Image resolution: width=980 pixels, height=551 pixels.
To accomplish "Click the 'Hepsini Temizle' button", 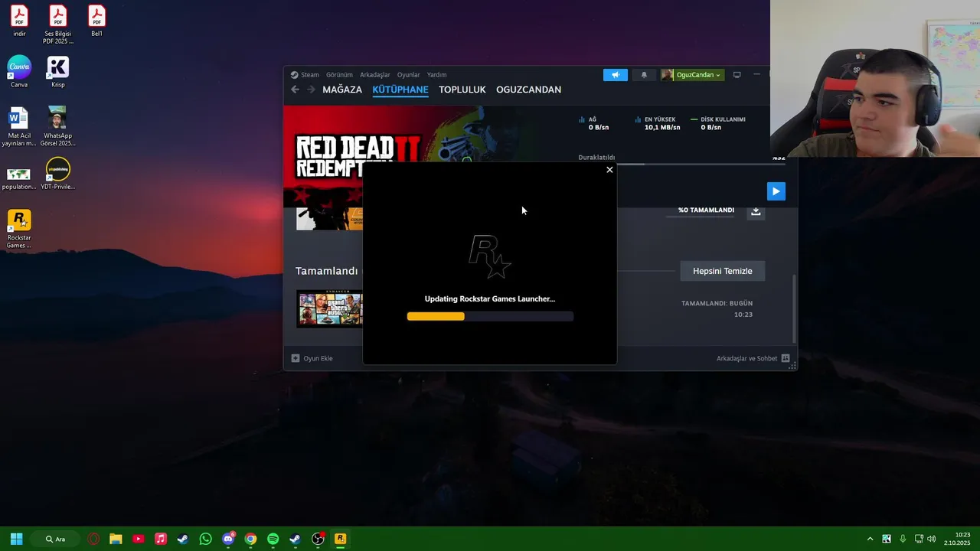I will point(723,271).
